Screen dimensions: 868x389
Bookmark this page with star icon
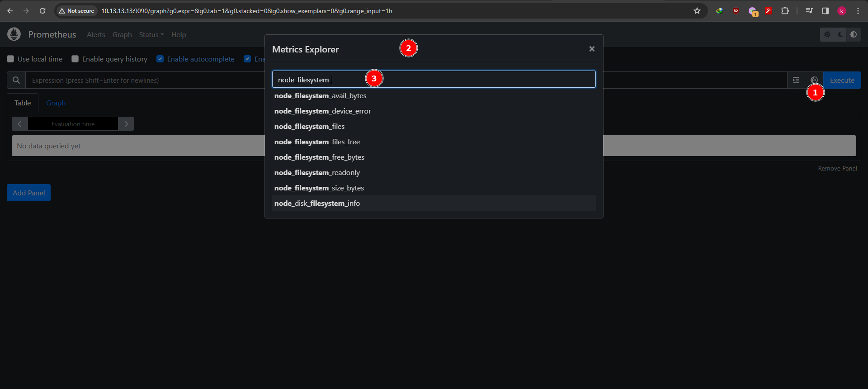pyautogui.click(x=697, y=11)
